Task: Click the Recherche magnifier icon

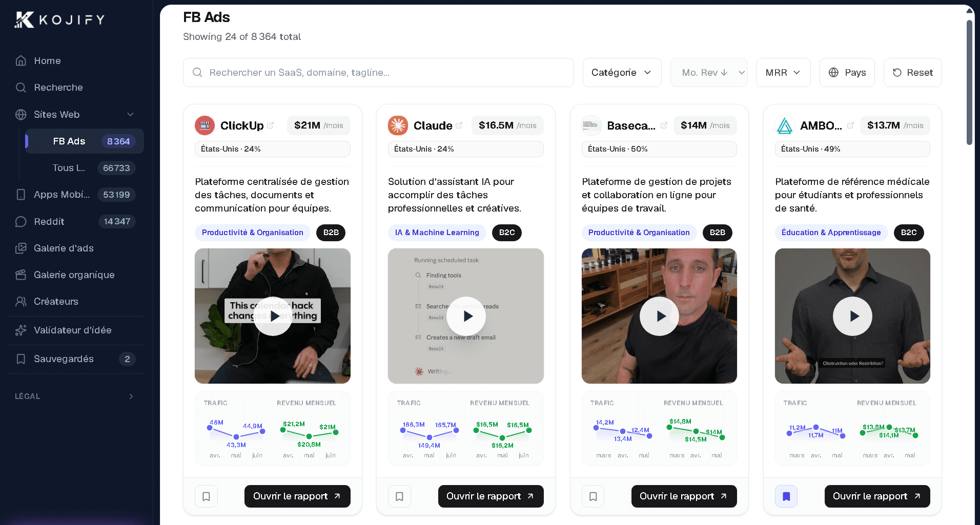Action: [21, 88]
